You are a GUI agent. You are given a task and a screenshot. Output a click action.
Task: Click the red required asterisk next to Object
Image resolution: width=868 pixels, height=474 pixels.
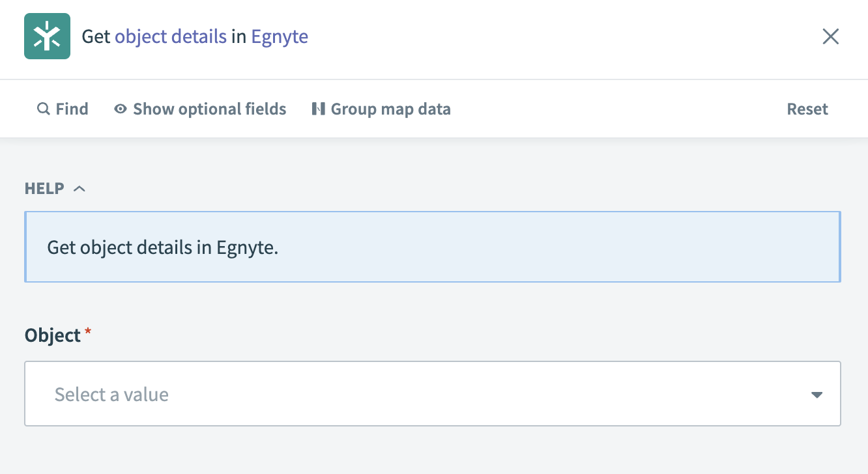pyautogui.click(x=88, y=333)
